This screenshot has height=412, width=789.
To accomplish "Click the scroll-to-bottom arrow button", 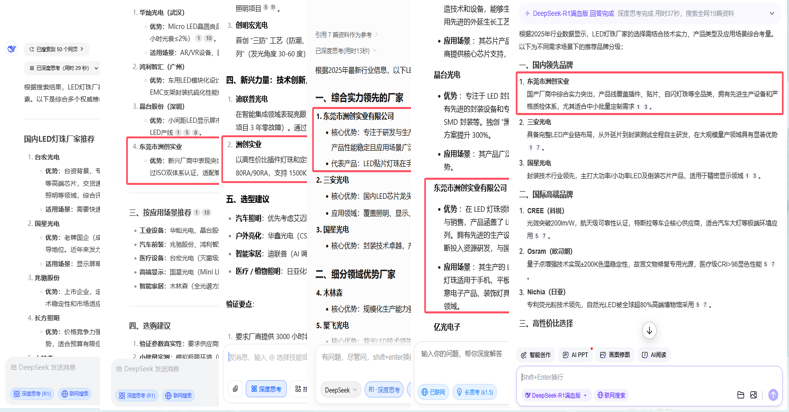I will 649,330.
